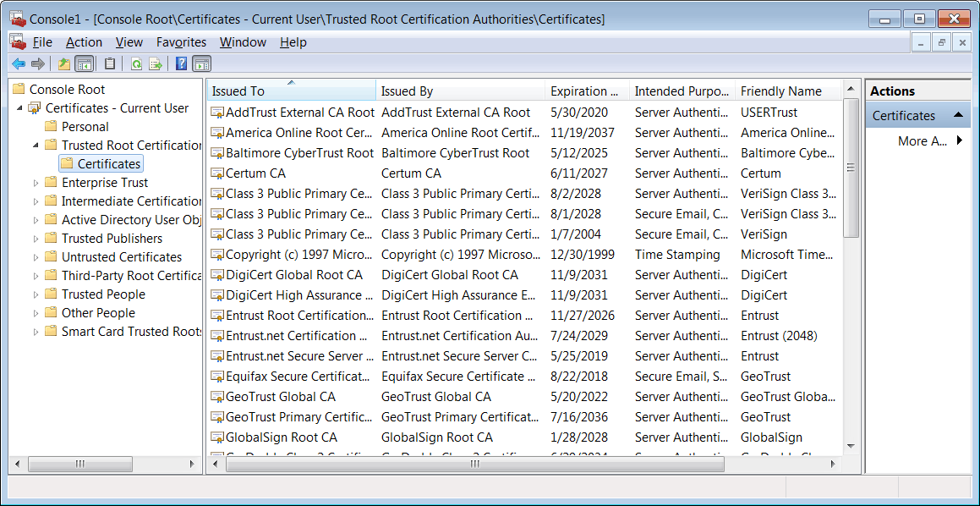This screenshot has width=980, height=506.
Task: Select Certum CA in the Issued To column
Action: pos(255,173)
